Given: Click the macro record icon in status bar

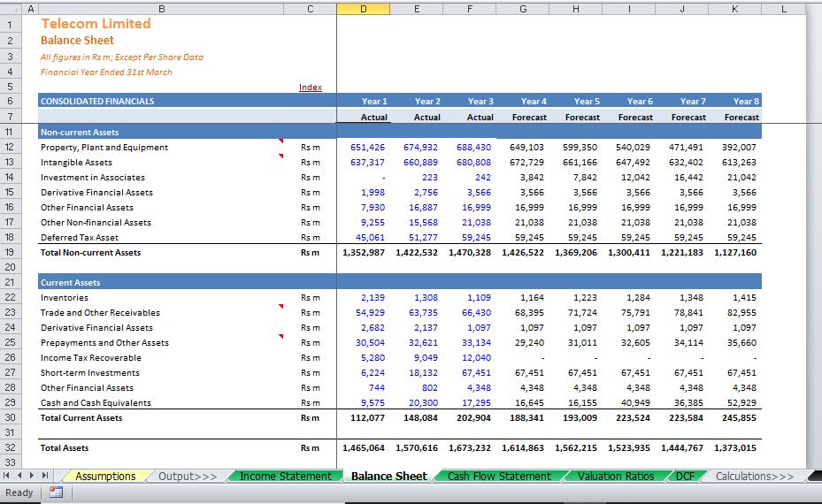Looking at the screenshot, I should [x=56, y=493].
